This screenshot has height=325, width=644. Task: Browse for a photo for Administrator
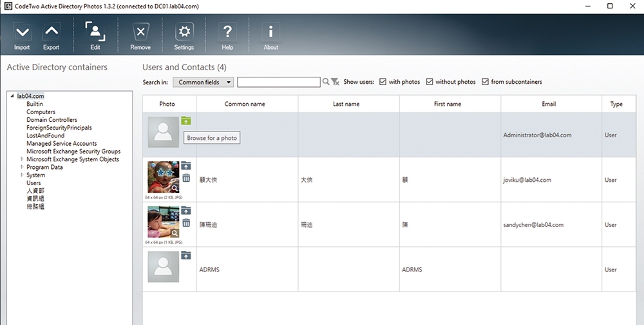[186, 121]
